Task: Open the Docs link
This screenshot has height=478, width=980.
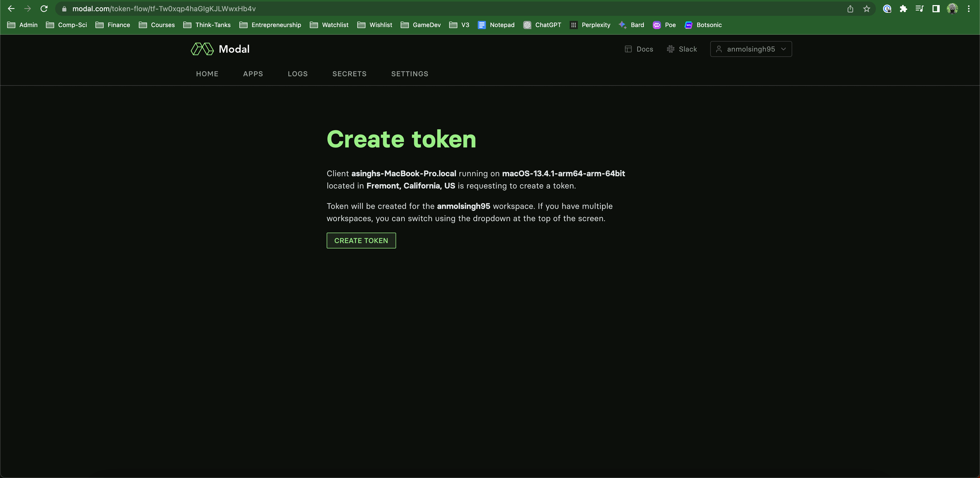Action: [639, 49]
